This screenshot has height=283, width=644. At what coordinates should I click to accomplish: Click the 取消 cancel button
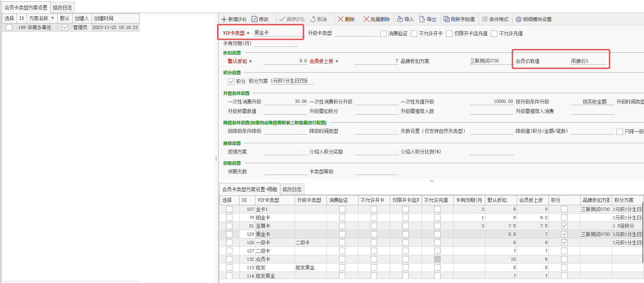click(x=318, y=19)
